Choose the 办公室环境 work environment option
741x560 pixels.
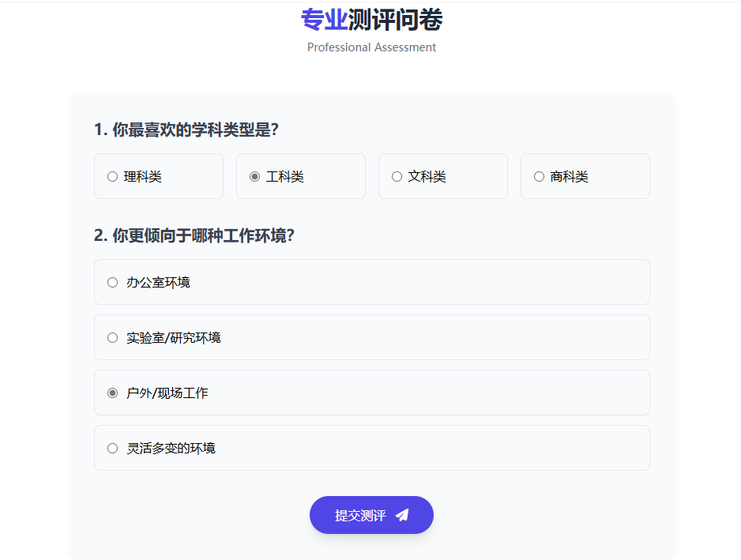tap(112, 281)
